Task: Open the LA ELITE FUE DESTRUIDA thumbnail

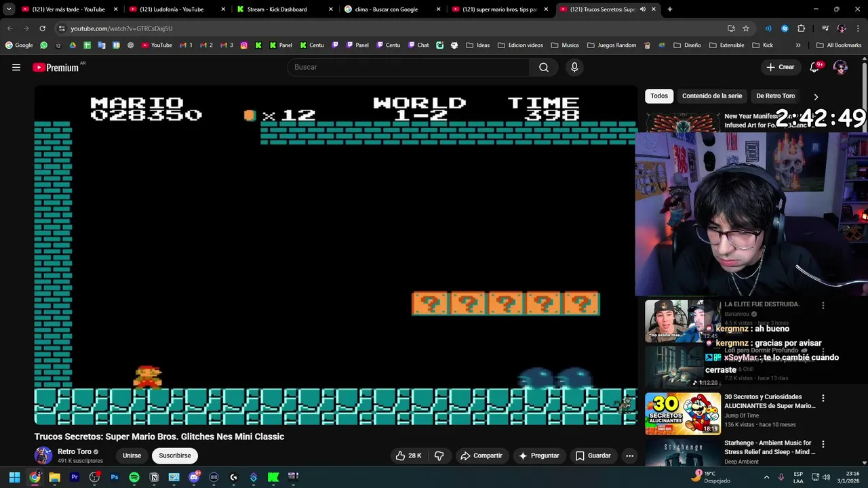Action: 683,321
